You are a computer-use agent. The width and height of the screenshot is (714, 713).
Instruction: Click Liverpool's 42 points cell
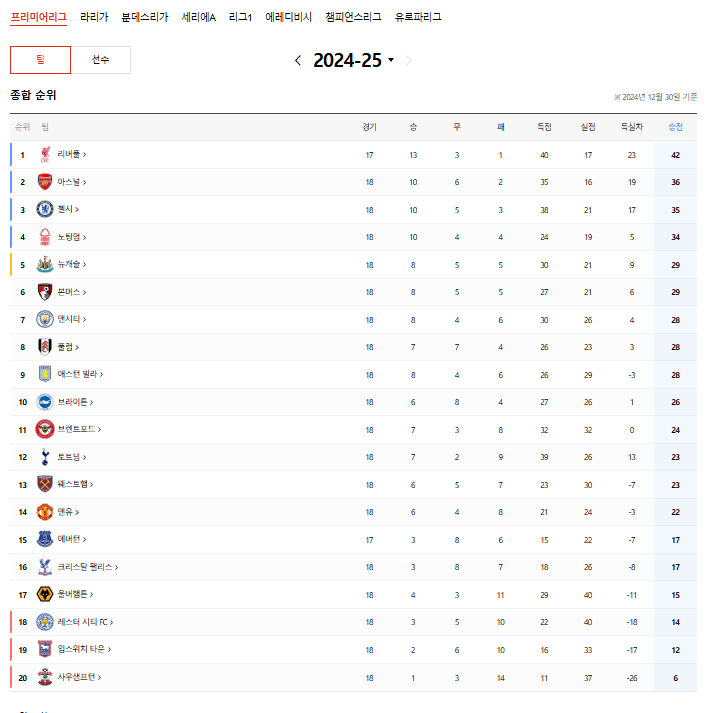(675, 155)
